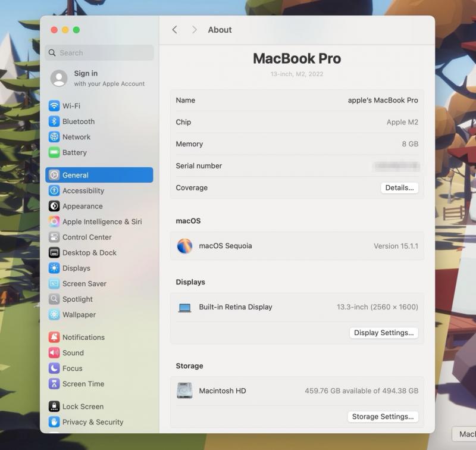Select the Displays sun icon

pos(54,268)
